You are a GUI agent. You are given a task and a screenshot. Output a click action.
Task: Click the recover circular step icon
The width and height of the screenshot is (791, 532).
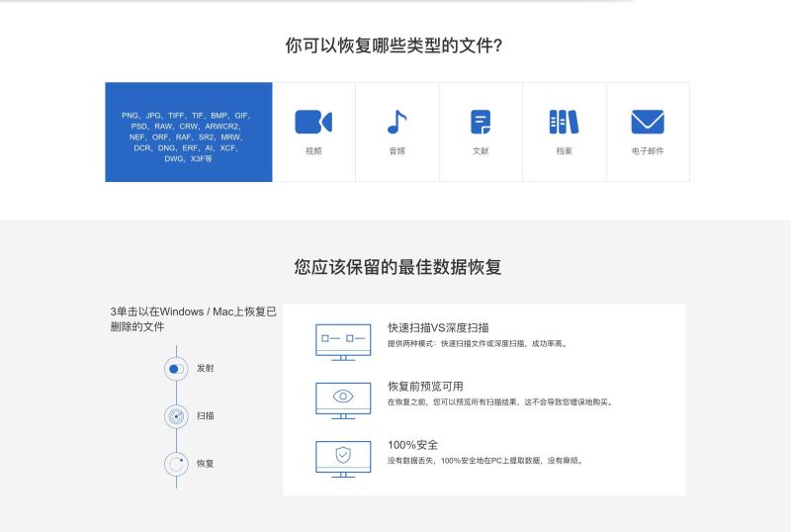pos(176,464)
